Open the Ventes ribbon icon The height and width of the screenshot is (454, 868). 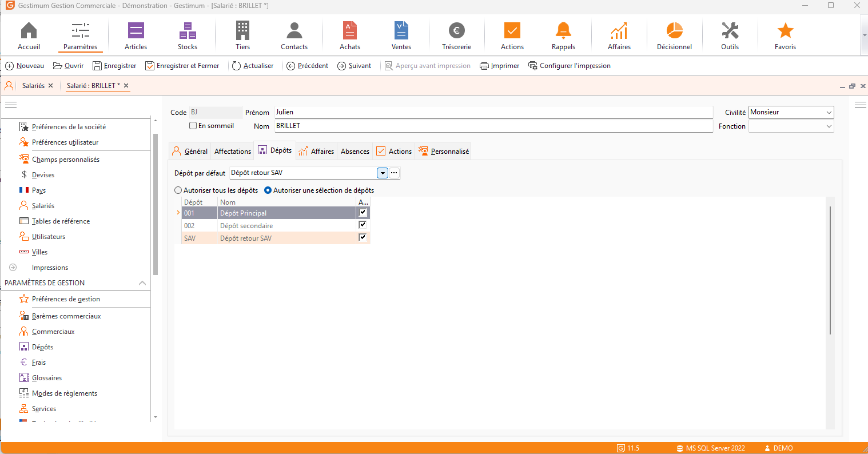(401, 35)
